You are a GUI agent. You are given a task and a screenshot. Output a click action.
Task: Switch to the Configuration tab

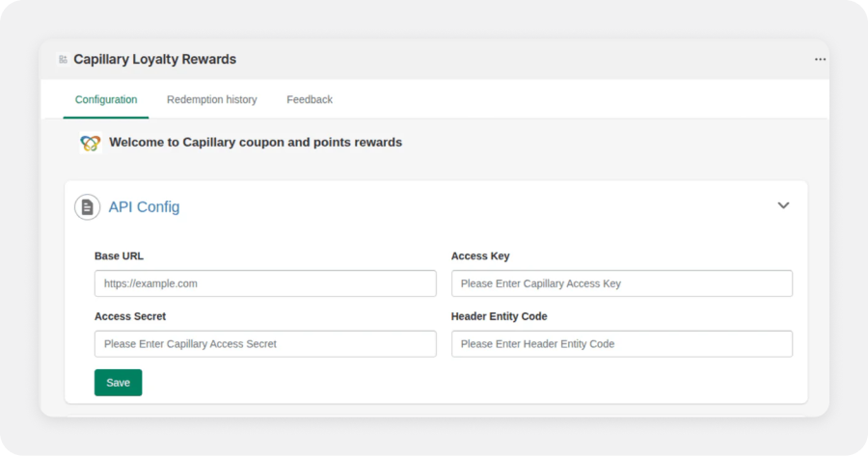[x=106, y=99]
